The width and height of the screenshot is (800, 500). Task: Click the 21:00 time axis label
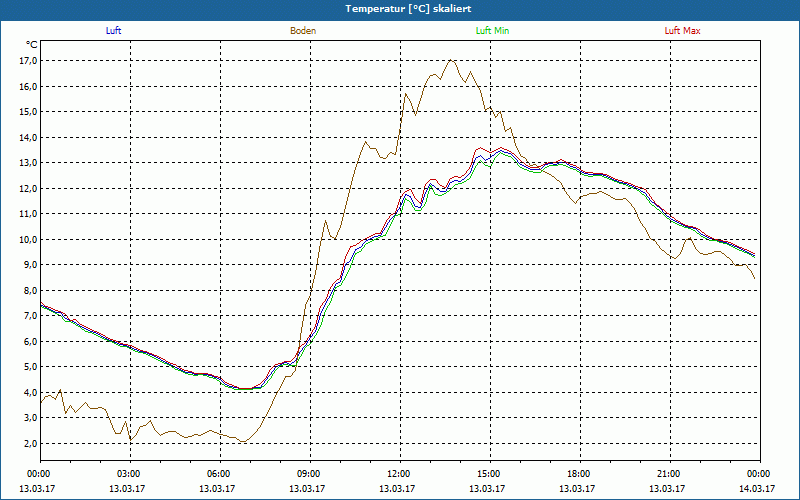(x=670, y=474)
